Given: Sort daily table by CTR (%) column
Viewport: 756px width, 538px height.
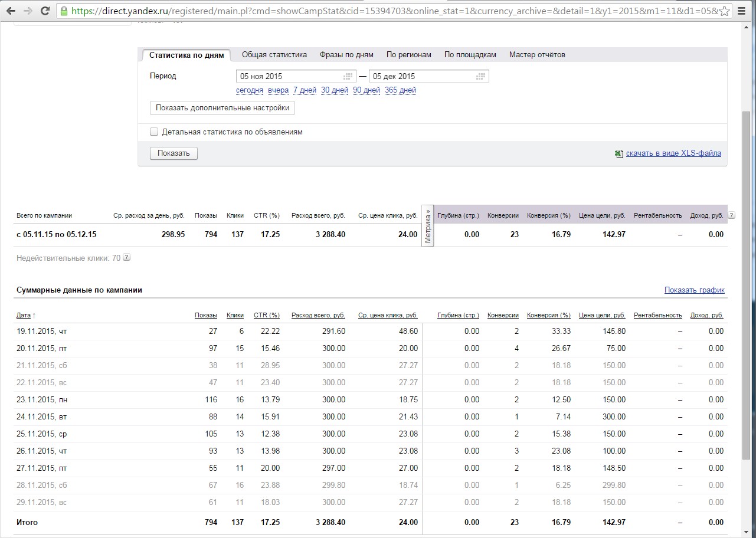Looking at the screenshot, I should [267, 316].
